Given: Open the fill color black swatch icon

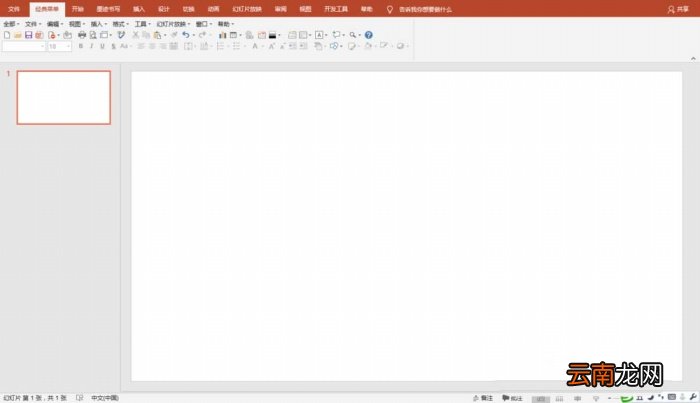Looking at the screenshot, I should pos(272,35).
